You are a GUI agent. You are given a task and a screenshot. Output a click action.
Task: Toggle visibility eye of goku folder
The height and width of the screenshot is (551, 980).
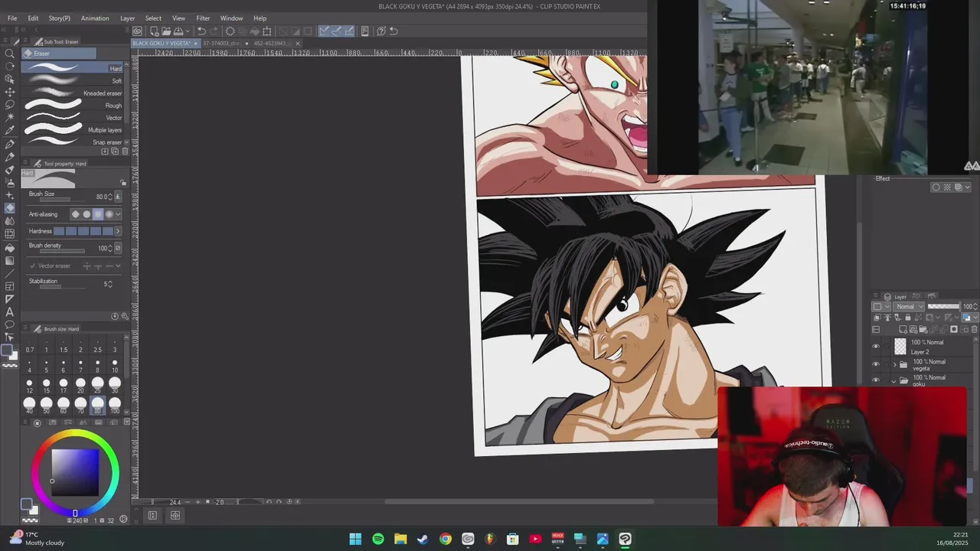tap(876, 380)
